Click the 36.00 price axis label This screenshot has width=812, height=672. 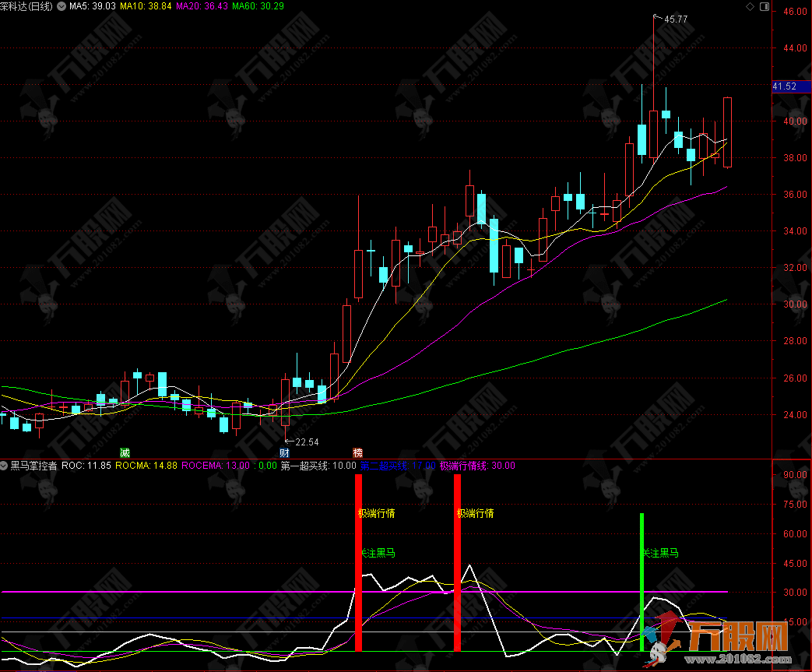(x=795, y=195)
